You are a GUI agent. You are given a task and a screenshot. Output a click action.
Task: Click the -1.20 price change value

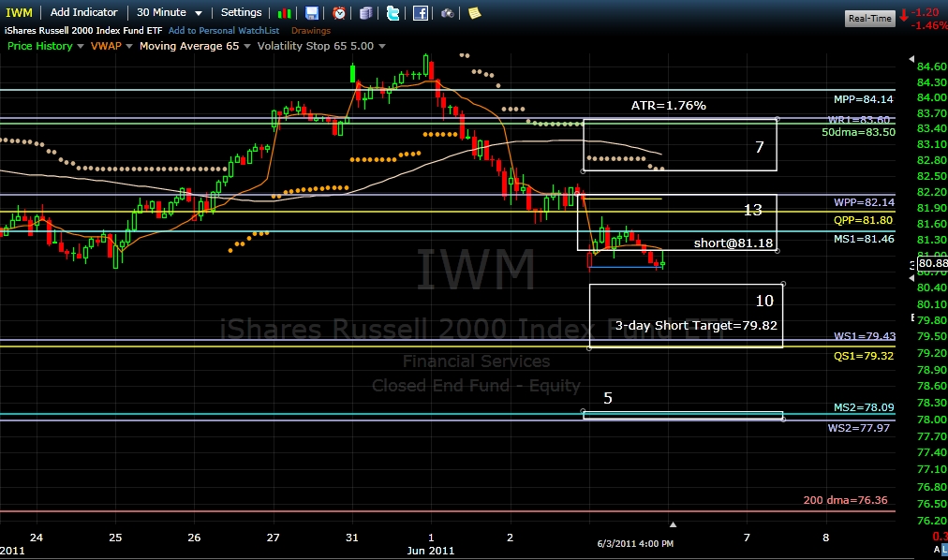(x=925, y=12)
